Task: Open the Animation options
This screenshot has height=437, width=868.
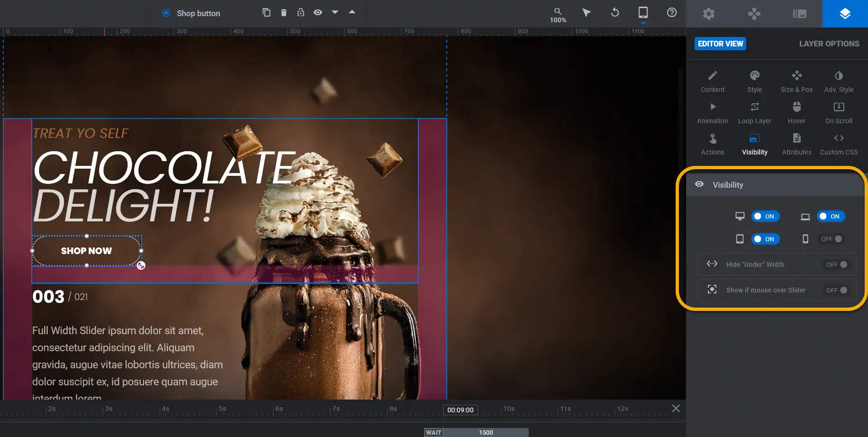Action: click(713, 113)
